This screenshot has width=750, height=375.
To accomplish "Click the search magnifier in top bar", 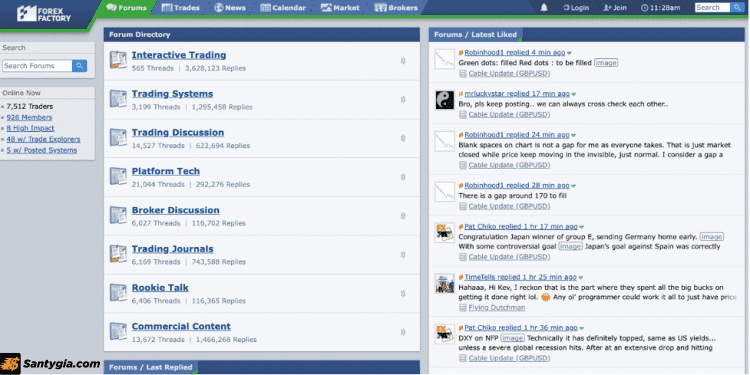I will point(737,8).
